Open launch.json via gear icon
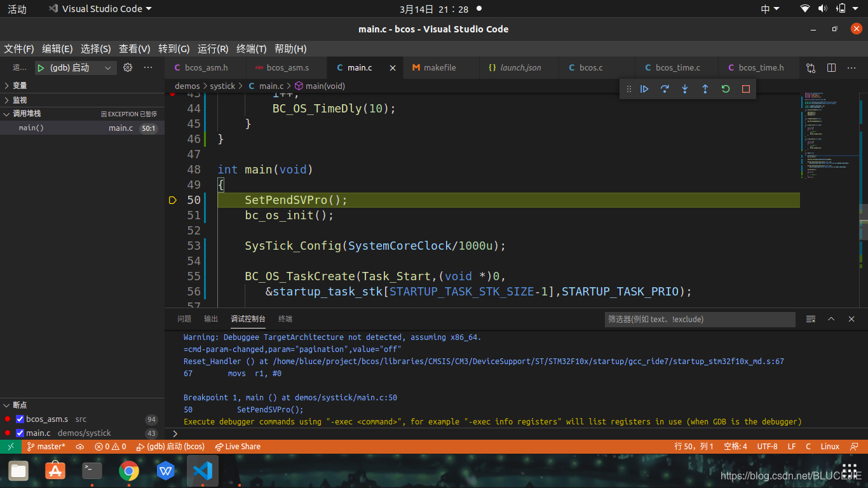This screenshot has height=488, width=868. (128, 67)
